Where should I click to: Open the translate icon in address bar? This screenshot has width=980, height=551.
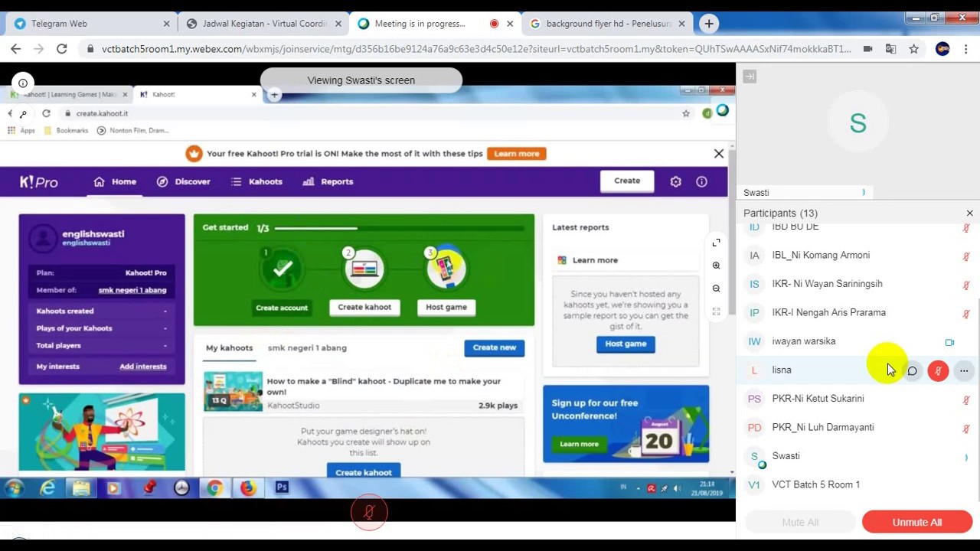890,48
